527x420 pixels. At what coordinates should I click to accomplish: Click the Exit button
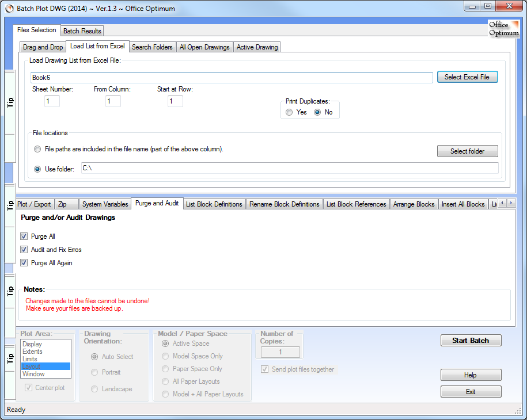click(471, 392)
